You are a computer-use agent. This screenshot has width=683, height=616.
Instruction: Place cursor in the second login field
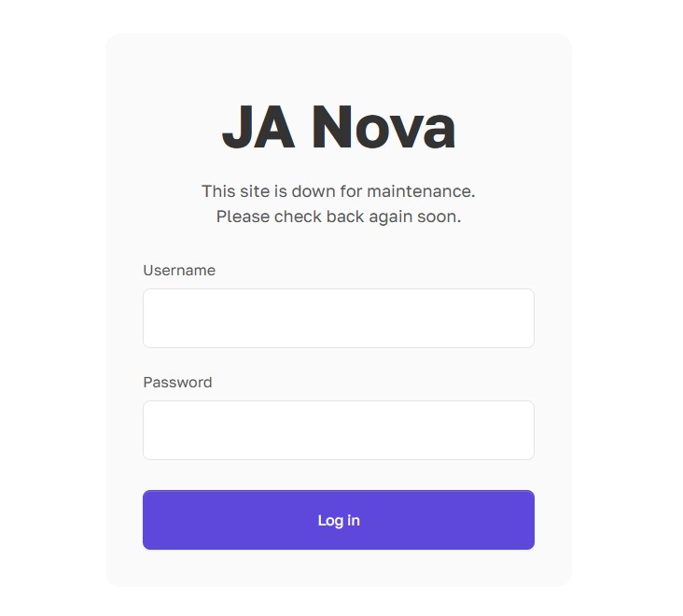pyautogui.click(x=338, y=430)
